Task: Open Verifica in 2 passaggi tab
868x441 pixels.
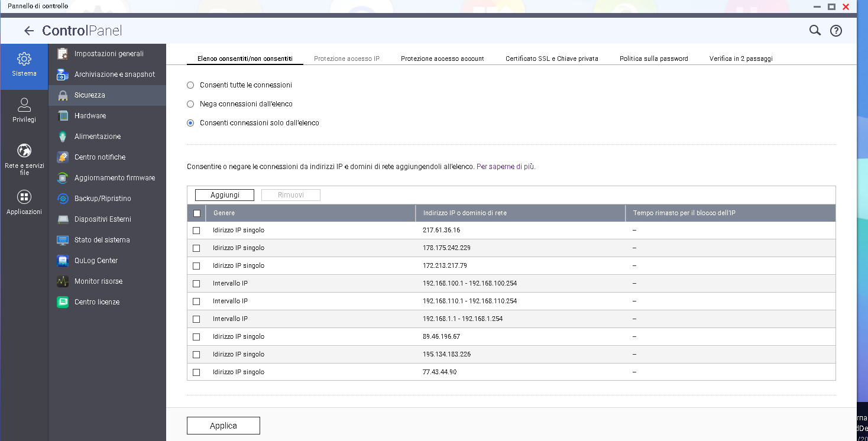Action: tap(741, 59)
